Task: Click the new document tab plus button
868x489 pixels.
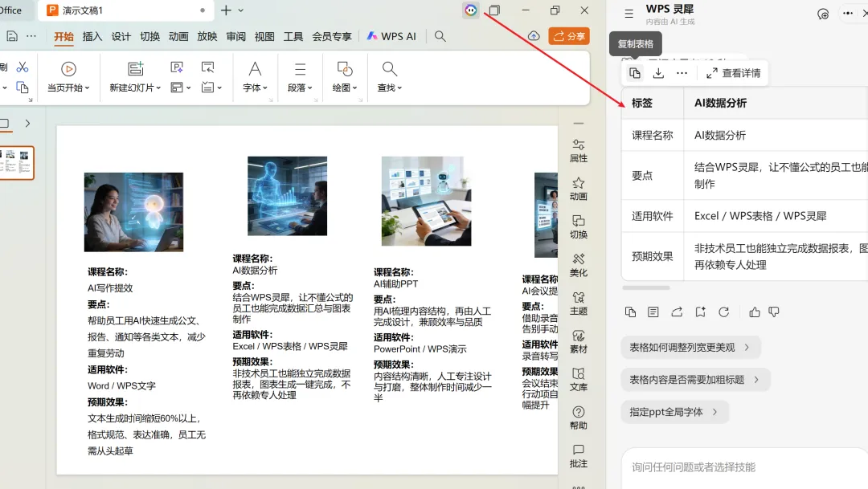Action: point(226,10)
